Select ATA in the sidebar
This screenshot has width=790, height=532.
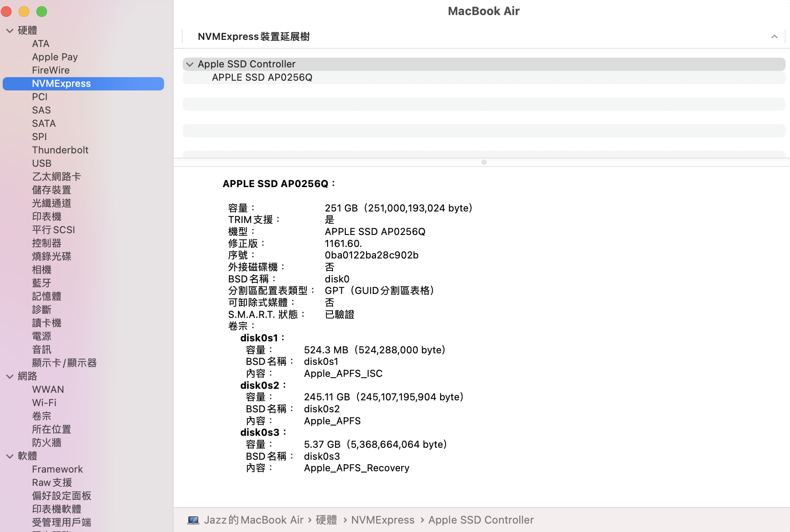41,44
